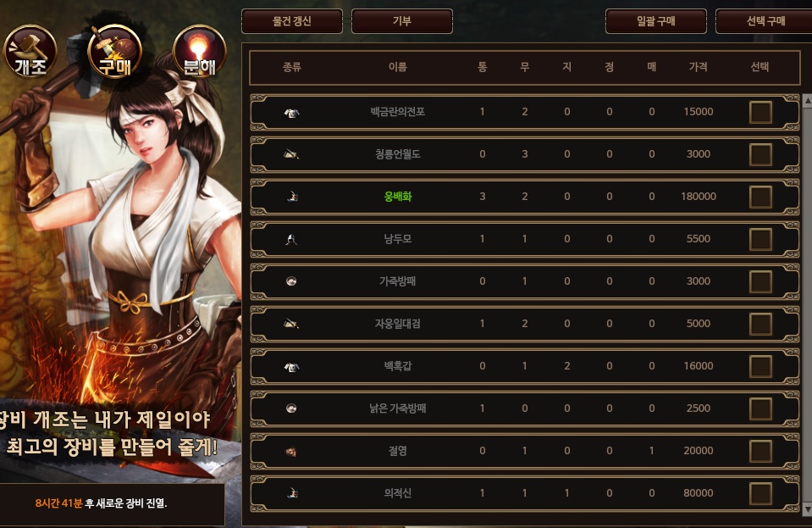This screenshot has width=812, height=528.
Task: Click the 가격 column header
Action: click(x=698, y=67)
